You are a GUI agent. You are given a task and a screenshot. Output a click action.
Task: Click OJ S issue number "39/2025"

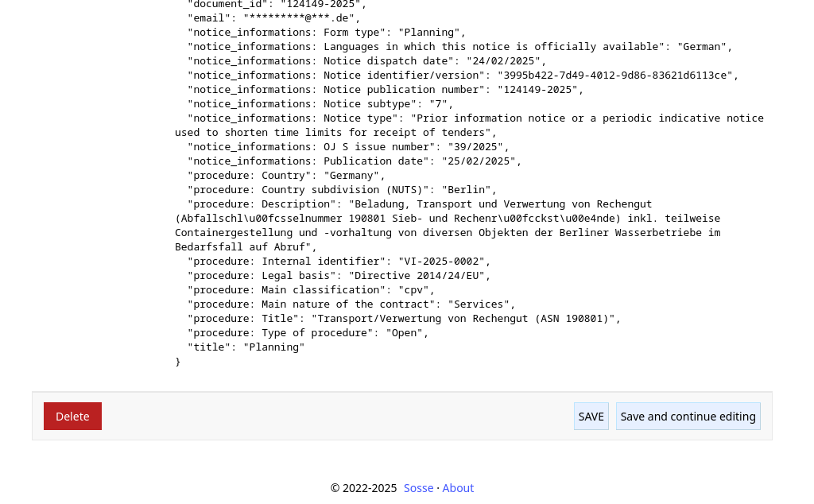click(x=475, y=147)
